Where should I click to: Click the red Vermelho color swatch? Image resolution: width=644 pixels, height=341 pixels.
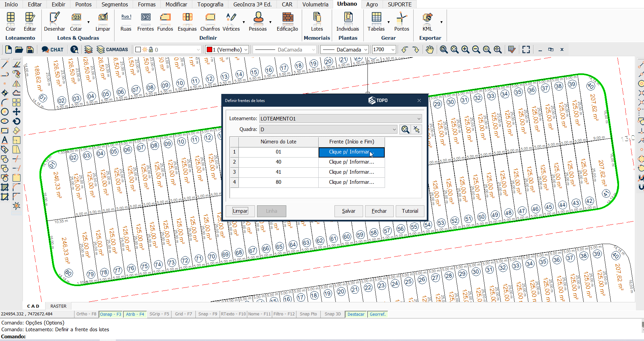coord(210,49)
